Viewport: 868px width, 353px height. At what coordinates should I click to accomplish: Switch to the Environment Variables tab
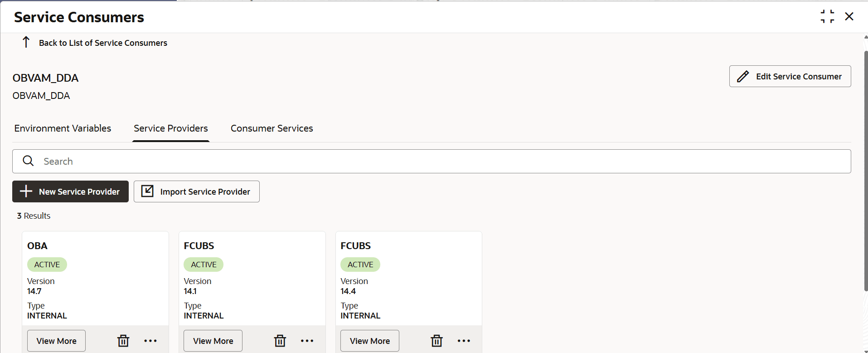coord(63,128)
